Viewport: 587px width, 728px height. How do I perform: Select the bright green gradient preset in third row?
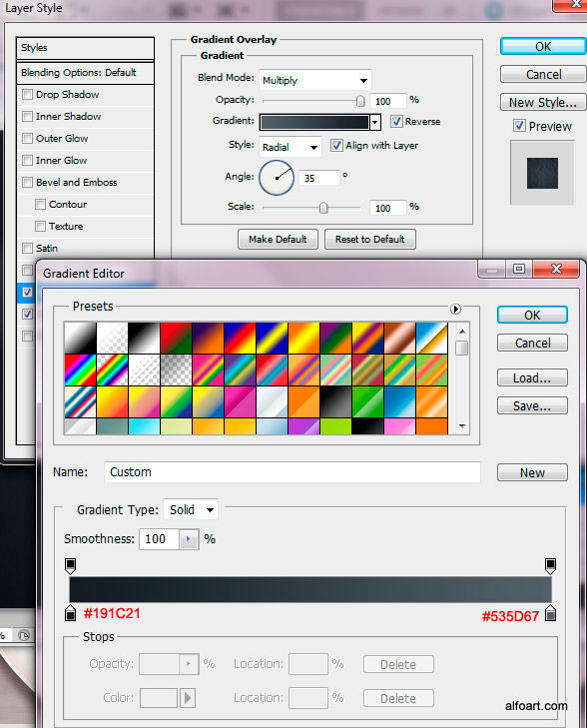(368, 402)
